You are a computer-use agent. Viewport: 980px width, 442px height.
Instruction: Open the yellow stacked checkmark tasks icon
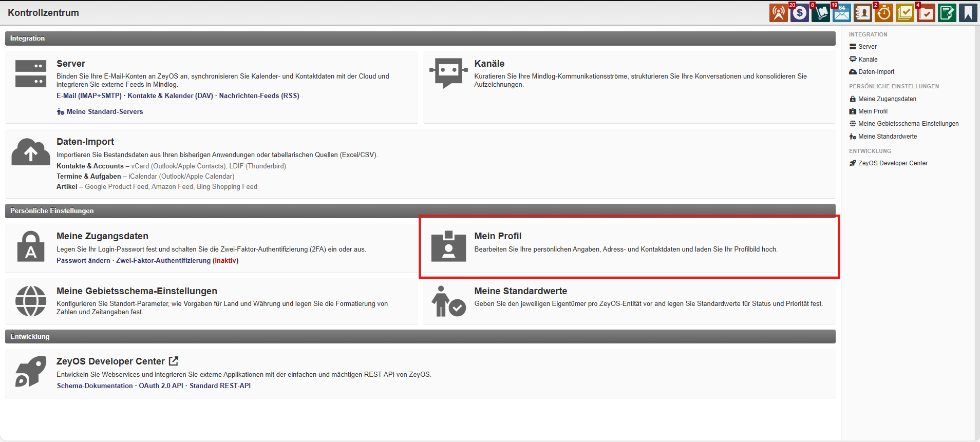point(904,13)
